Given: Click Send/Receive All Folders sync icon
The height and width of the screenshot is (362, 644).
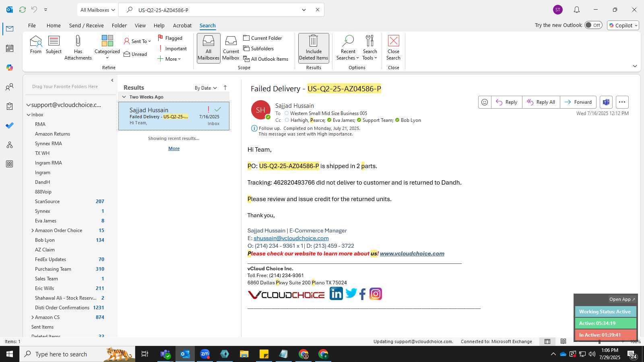Looking at the screenshot, I should (23, 10).
